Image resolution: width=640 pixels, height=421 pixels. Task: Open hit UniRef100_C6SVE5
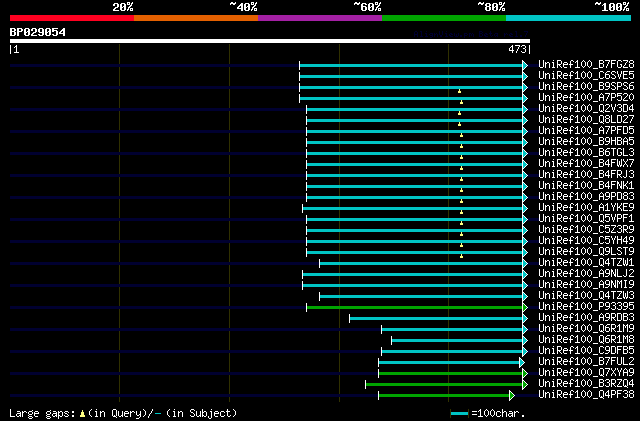[x=586, y=76]
